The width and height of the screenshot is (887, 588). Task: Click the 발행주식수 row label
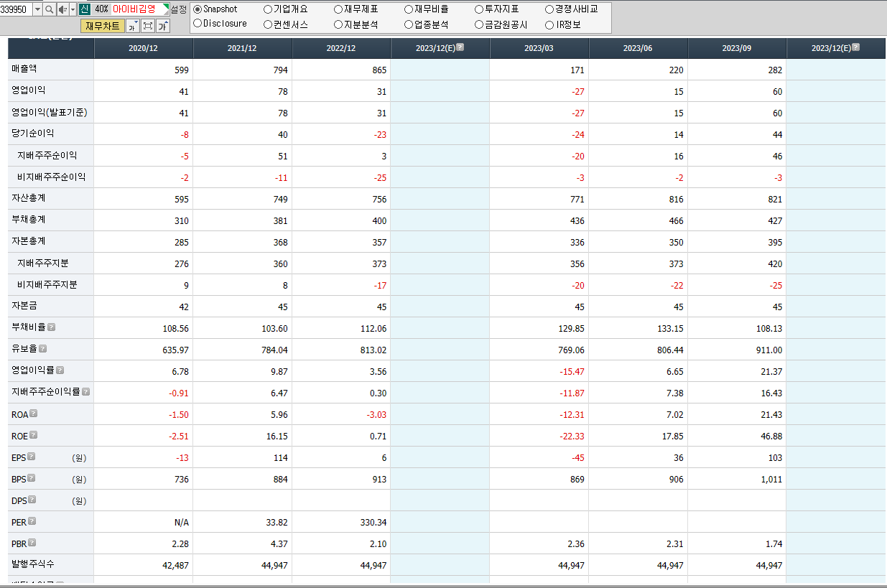coord(32,564)
